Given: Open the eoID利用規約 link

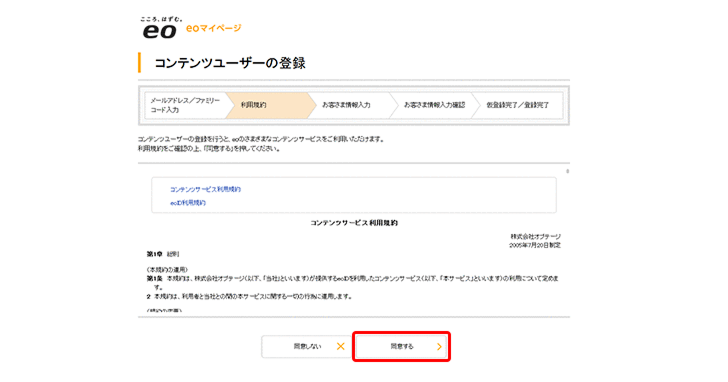Looking at the screenshot, I should (188, 203).
